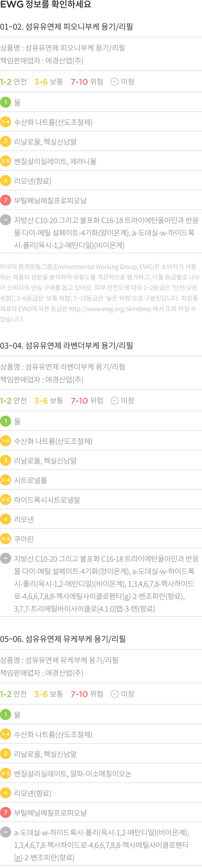Viewport: 202px width, 868px height.
Task: Click the 7-10 위험 legend in 라벤더부케 section
Action: coord(87,401)
